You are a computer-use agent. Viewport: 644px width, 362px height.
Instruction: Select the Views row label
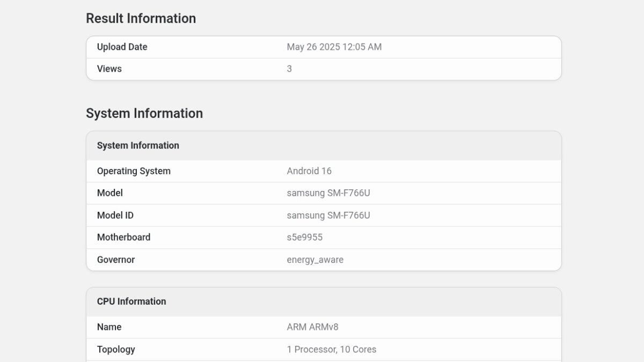pos(109,69)
